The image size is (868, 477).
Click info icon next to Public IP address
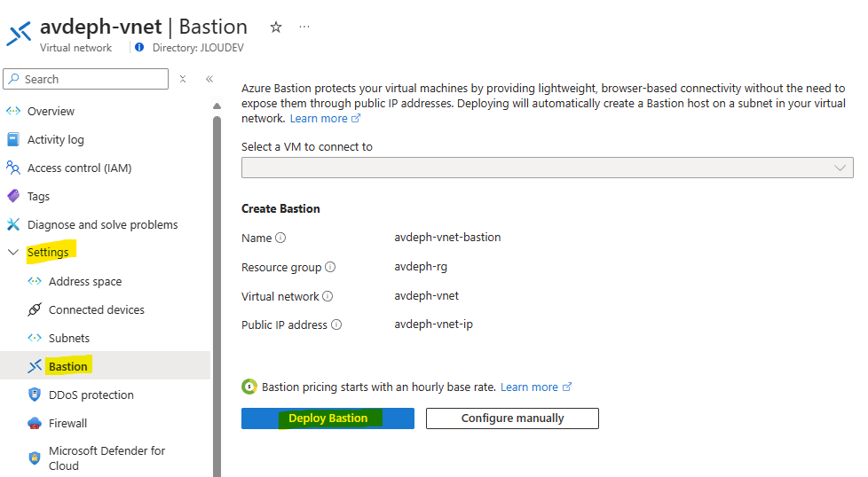pyautogui.click(x=336, y=325)
